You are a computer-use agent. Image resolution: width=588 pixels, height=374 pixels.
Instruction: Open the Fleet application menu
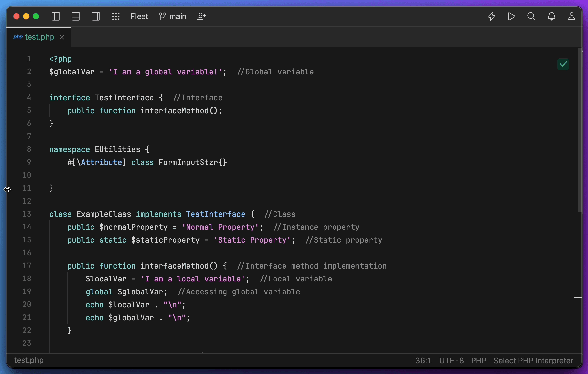click(x=139, y=17)
